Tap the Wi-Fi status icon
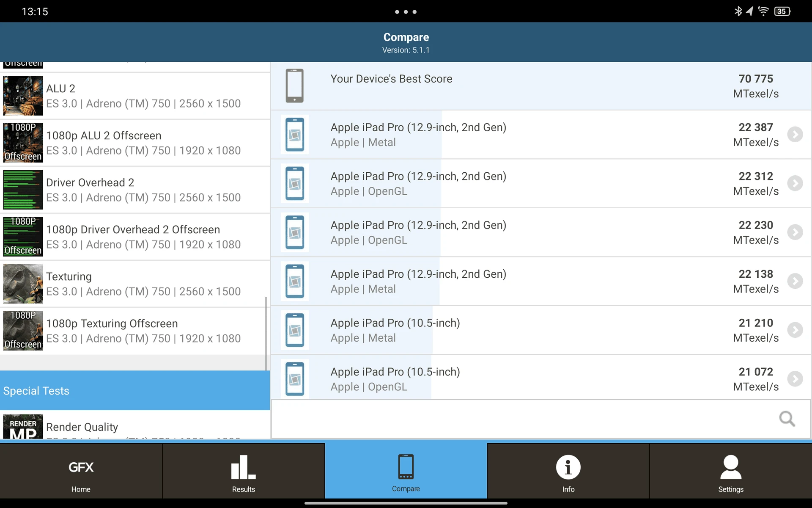Viewport: 812px width, 508px height. (763, 11)
